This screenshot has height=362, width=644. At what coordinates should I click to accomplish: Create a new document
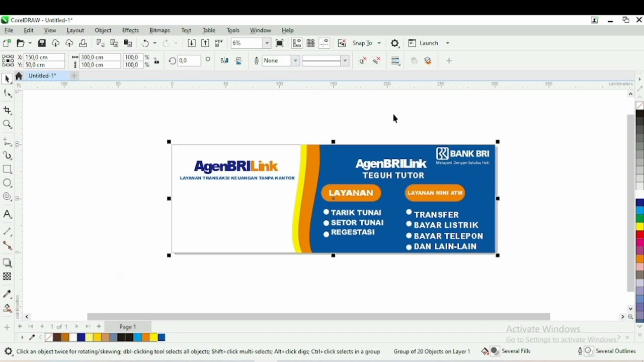(x=7, y=43)
